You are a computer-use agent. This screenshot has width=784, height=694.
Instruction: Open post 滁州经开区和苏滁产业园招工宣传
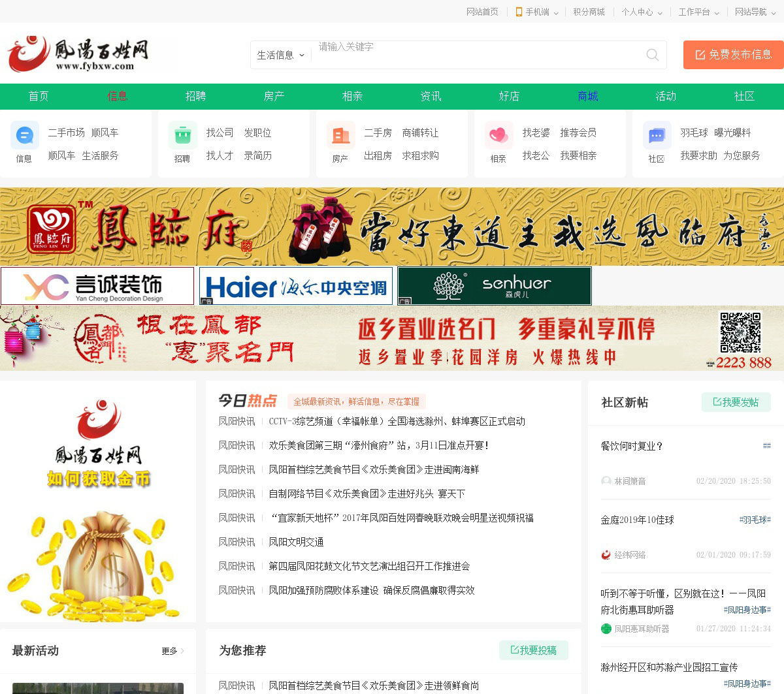point(669,667)
